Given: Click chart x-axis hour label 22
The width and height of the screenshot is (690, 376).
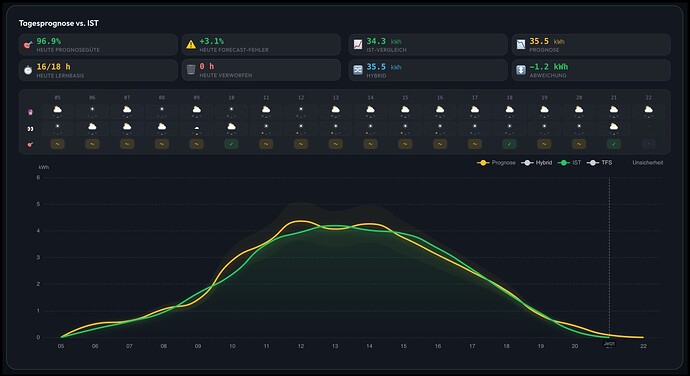Looking at the screenshot, I should tap(643, 347).
